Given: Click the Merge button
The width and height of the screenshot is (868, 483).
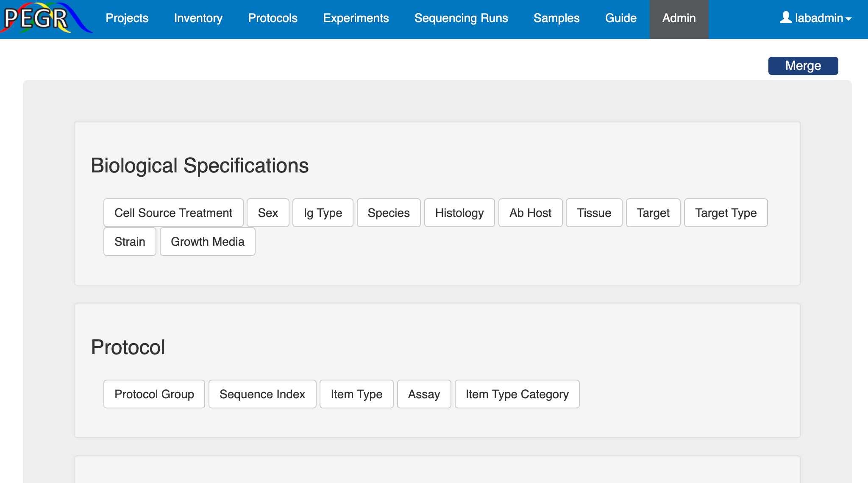Looking at the screenshot, I should (803, 66).
